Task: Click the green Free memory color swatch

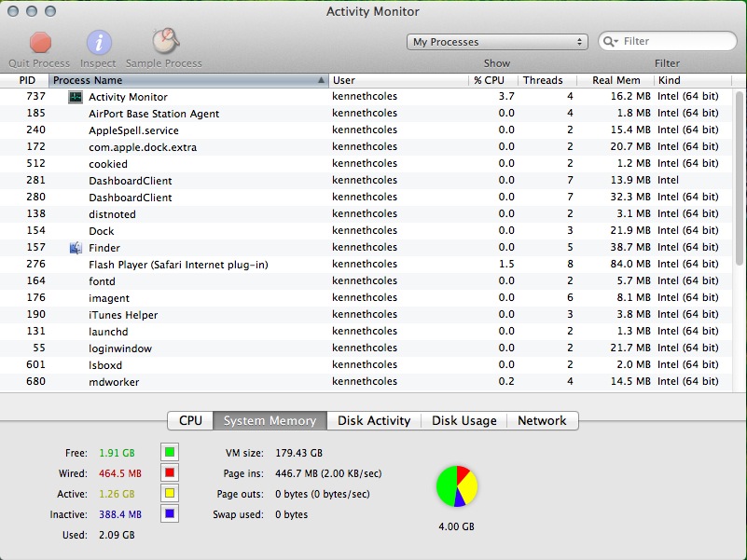Action: (170, 453)
